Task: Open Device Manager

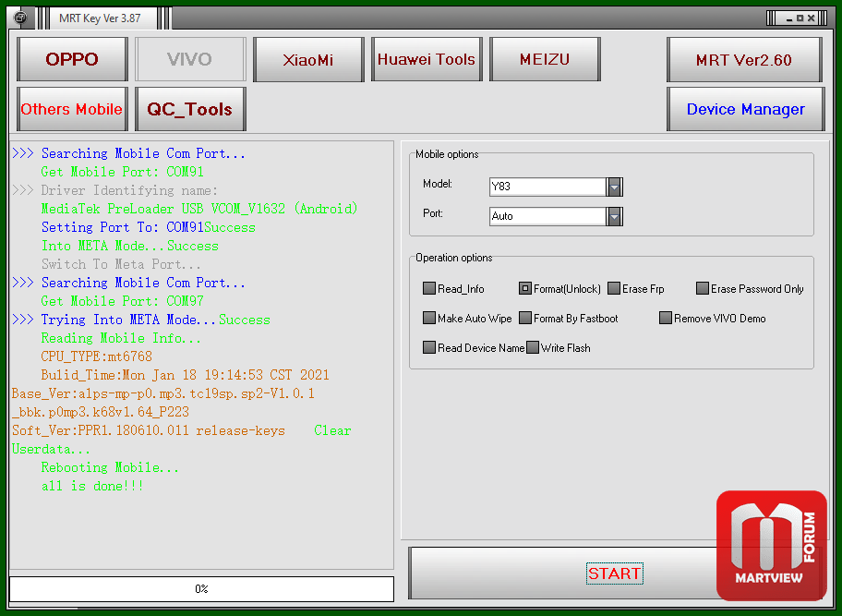Action: (745, 109)
